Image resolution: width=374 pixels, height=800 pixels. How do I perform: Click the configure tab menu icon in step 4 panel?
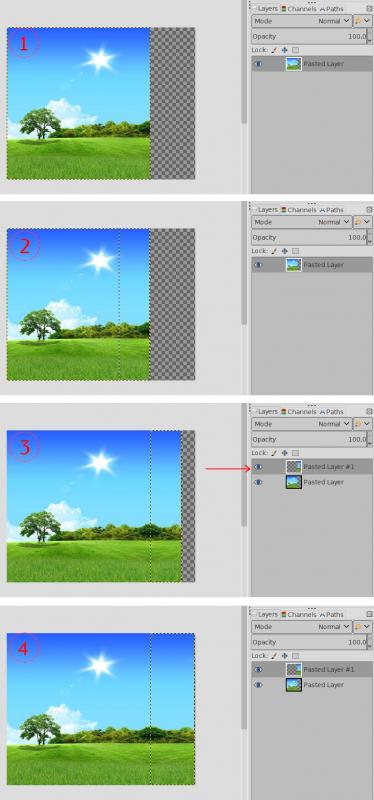pyautogui.click(x=369, y=614)
